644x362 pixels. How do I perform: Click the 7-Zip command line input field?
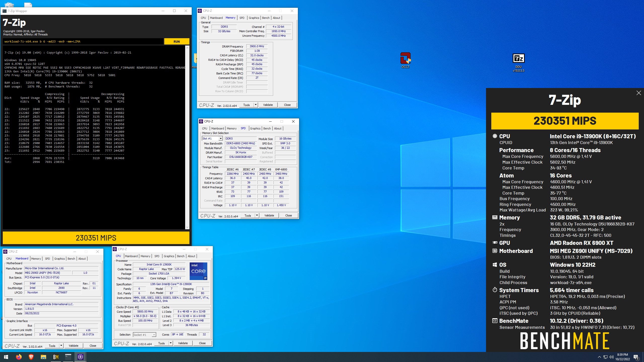pos(83,41)
